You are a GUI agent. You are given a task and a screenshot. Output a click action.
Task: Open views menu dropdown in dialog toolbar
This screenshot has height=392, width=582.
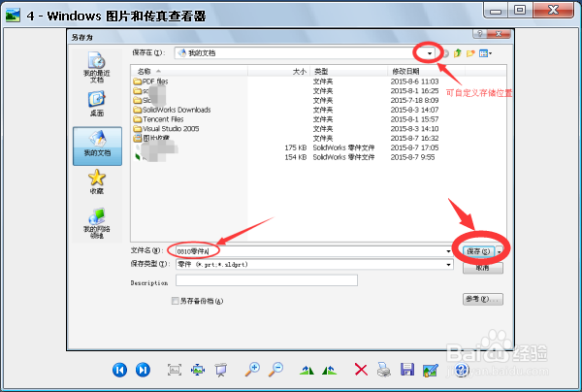coord(486,53)
